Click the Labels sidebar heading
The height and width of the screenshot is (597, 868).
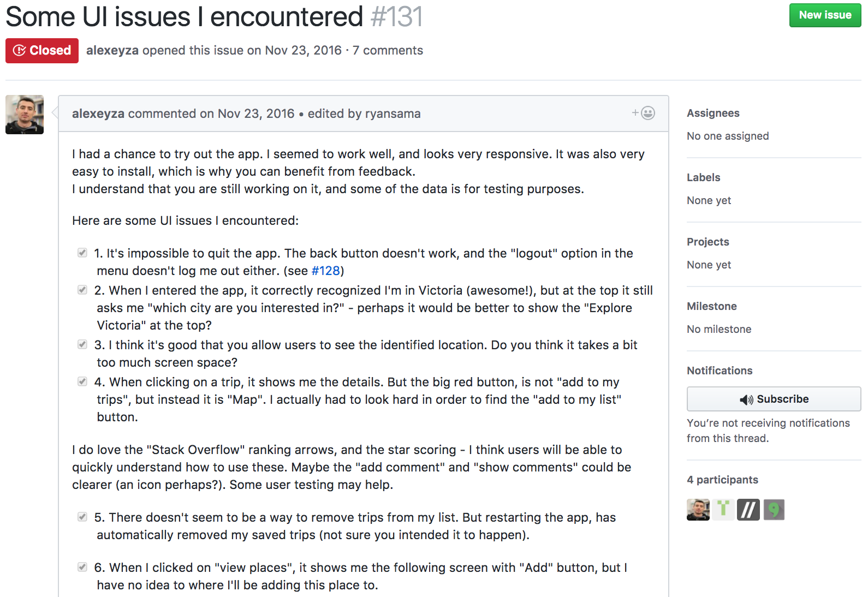[x=703, y=177]
